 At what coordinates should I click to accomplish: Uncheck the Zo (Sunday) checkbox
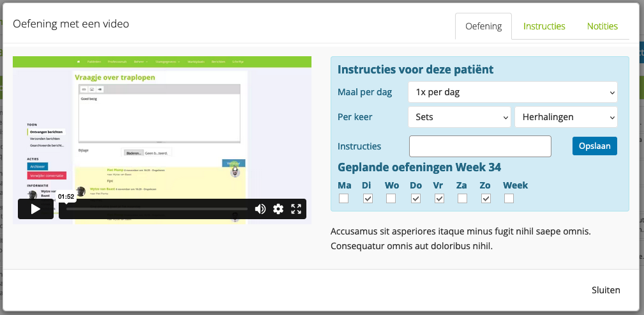(486, 199)
